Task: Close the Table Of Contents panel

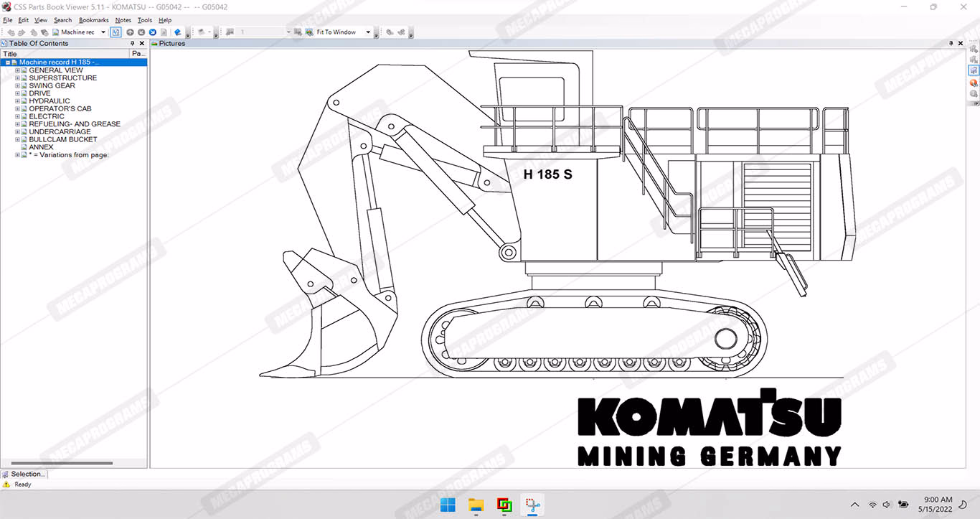Action: point(141,43)
